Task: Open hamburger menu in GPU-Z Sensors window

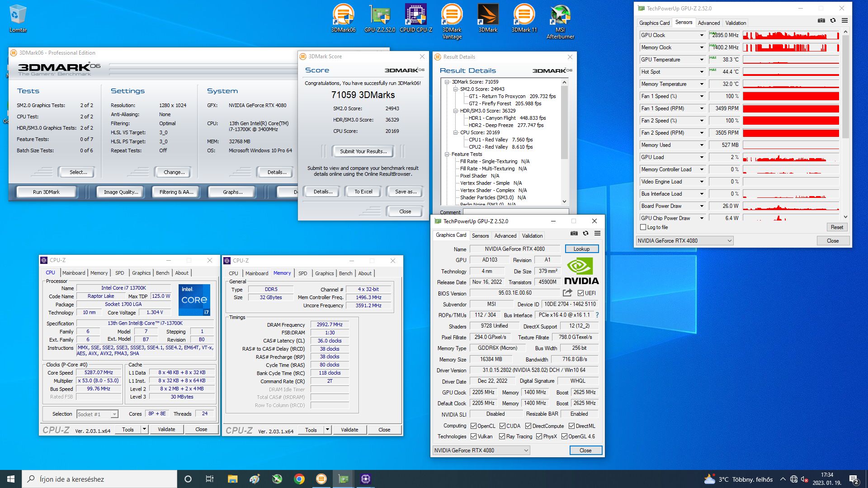Action: [844, 21]
